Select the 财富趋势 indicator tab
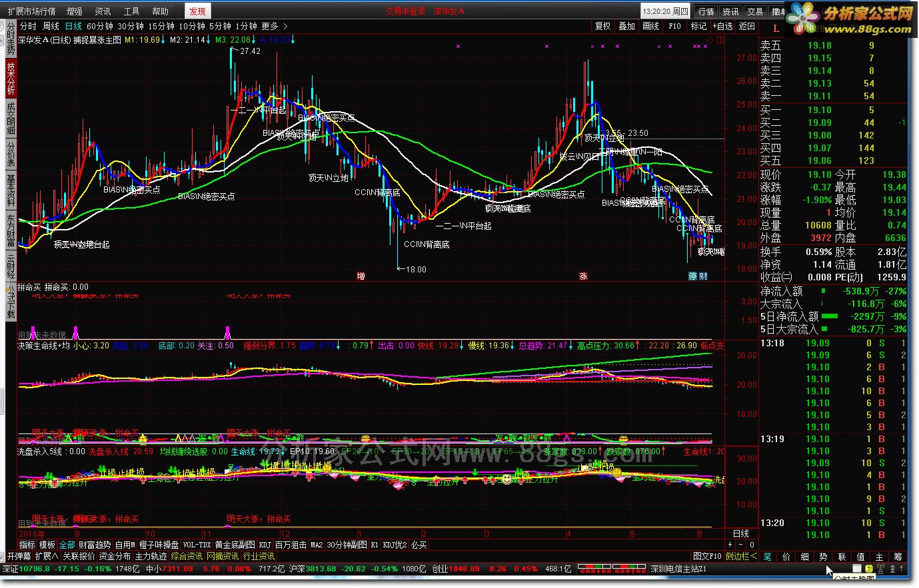Viewport: 919px width, 588px height. coord(95,545)
